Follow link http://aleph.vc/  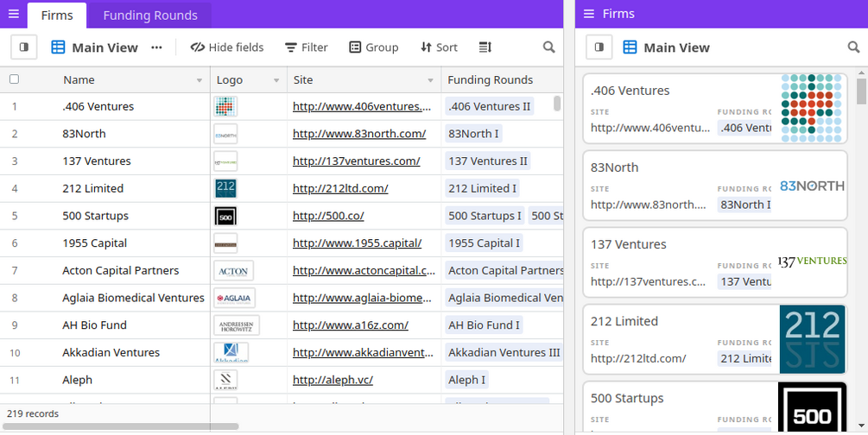[x=333, y=381]
